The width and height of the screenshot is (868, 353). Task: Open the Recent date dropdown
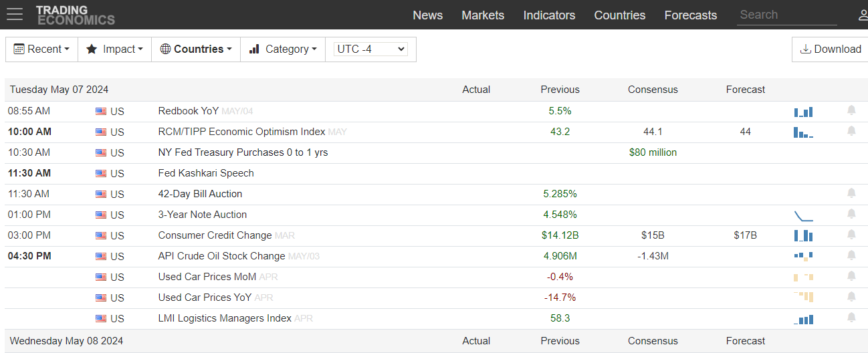pos(41,49)
